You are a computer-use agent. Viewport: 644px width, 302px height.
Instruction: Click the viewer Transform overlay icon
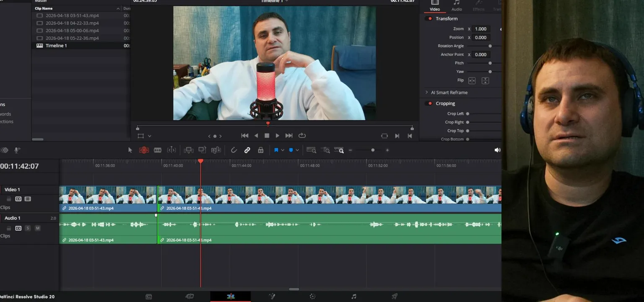(x=141, y=136)
